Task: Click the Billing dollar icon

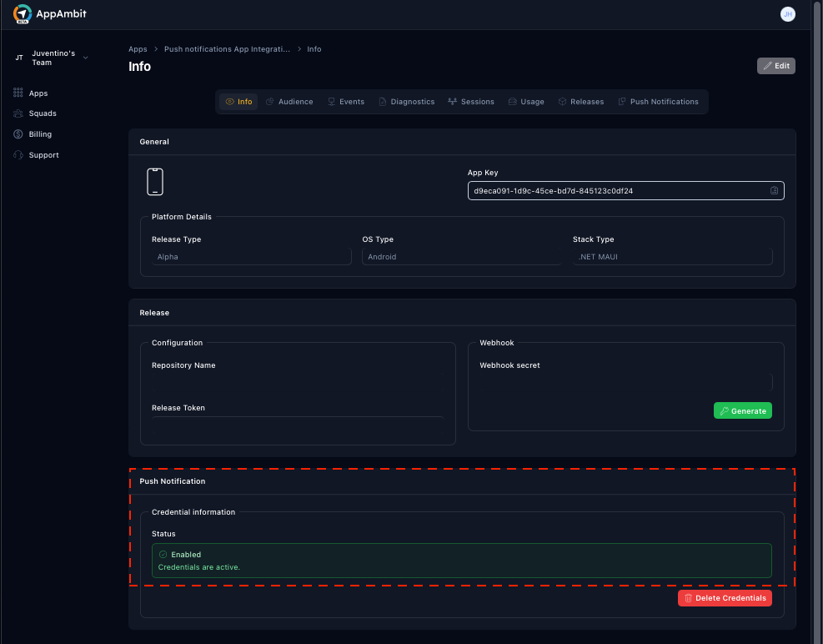Action: click(18, 133)
